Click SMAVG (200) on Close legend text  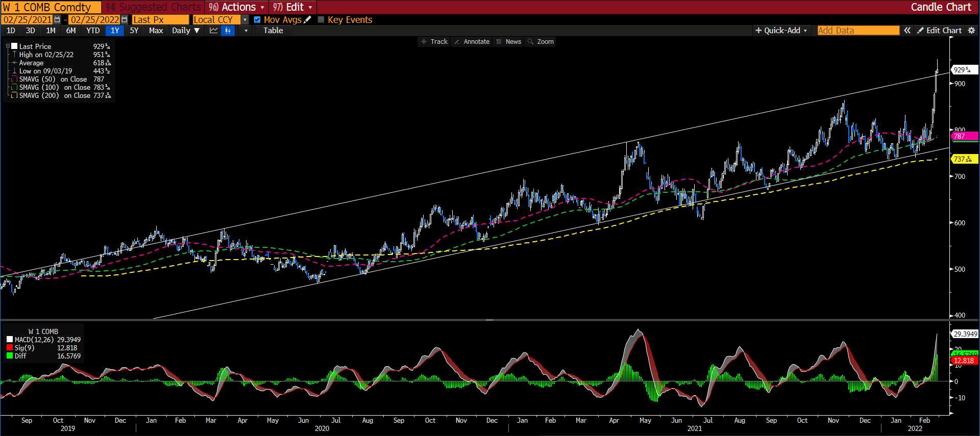click(x=55, y=95)
